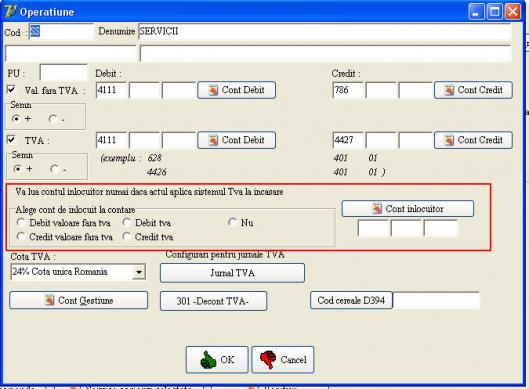Click the PU input field
Viewport: 529px width, 389px height.
click(63, 73)
